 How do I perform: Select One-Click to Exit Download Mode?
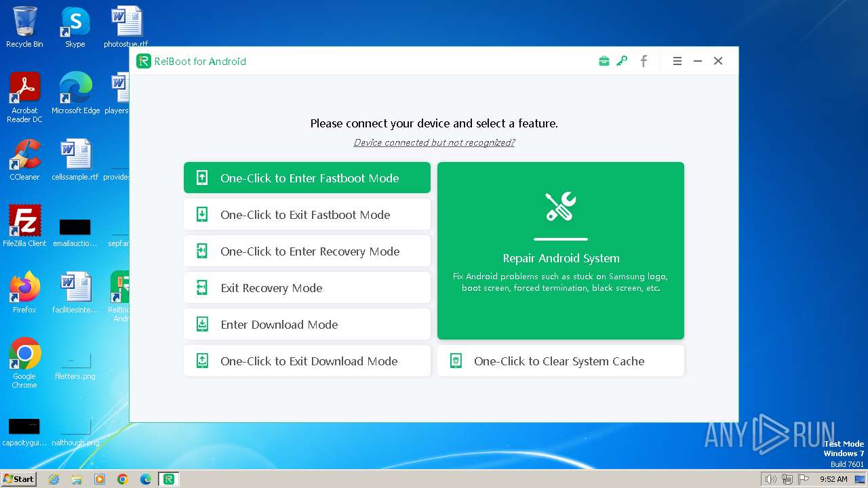coord(307,361)
